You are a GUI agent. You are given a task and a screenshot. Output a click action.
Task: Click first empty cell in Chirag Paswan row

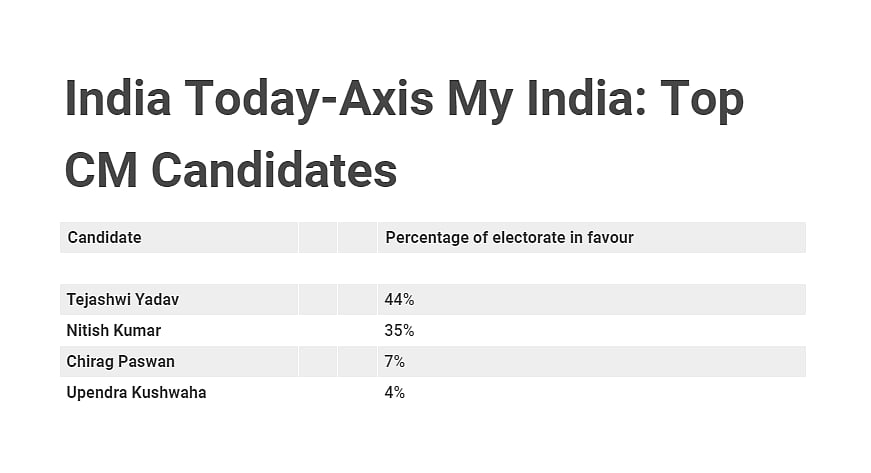[x=318, y=361]
